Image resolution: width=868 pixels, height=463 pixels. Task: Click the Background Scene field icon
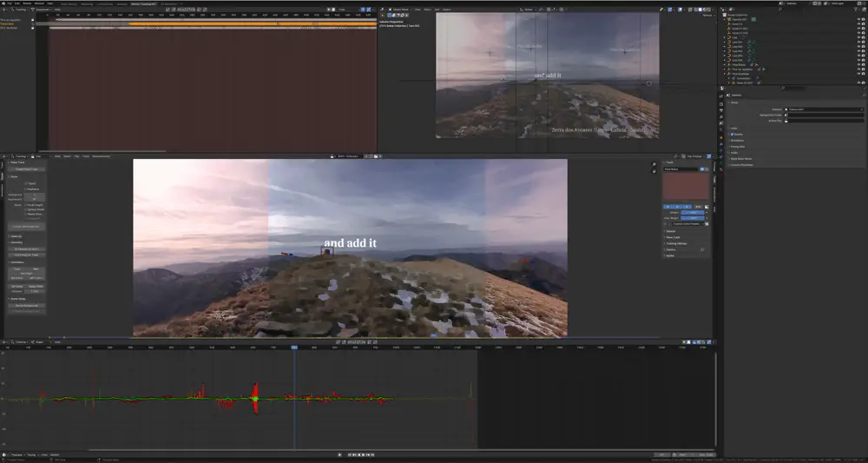click(786, 116)
